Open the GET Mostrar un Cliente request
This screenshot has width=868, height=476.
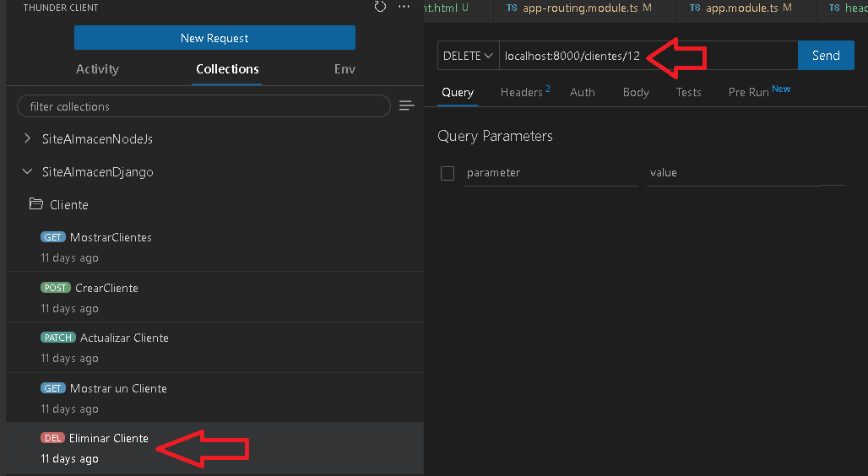(214, 398)
